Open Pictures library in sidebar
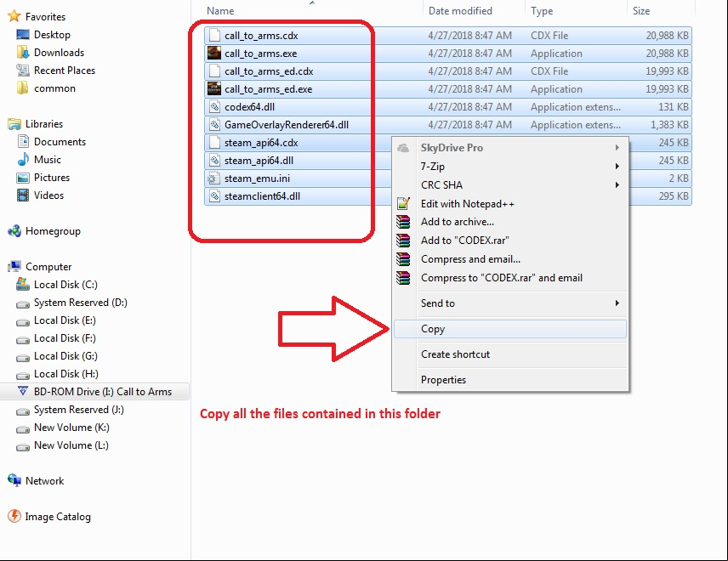The image size is (728, 561). (x=52, y=178)
